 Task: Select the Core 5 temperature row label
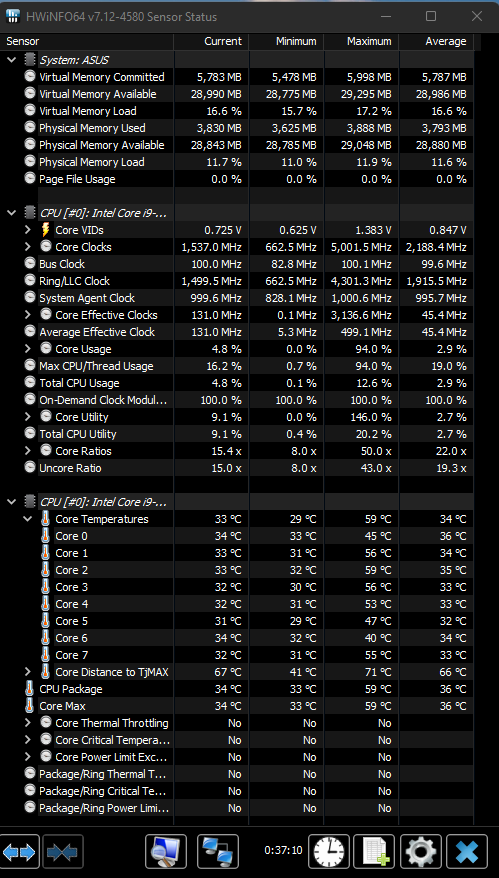tap(71, 621)
